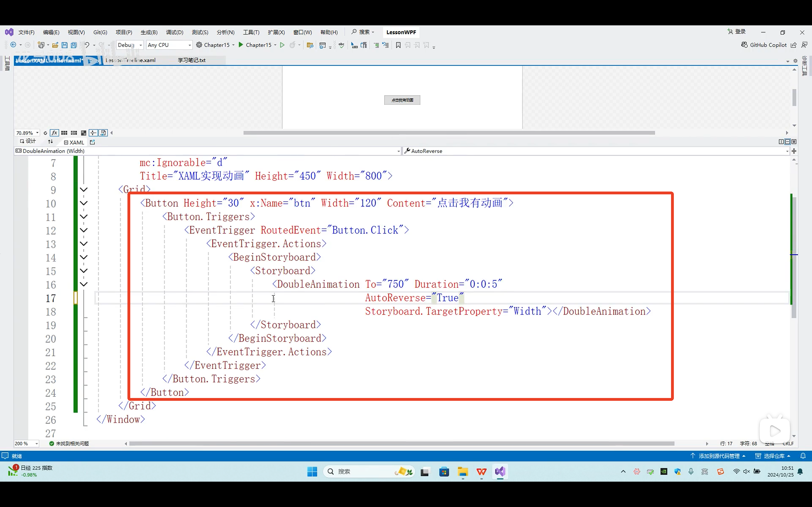Click the Save All toolbar icon
The width and height of the screenshot is (812, 507).
click(74, 45)
